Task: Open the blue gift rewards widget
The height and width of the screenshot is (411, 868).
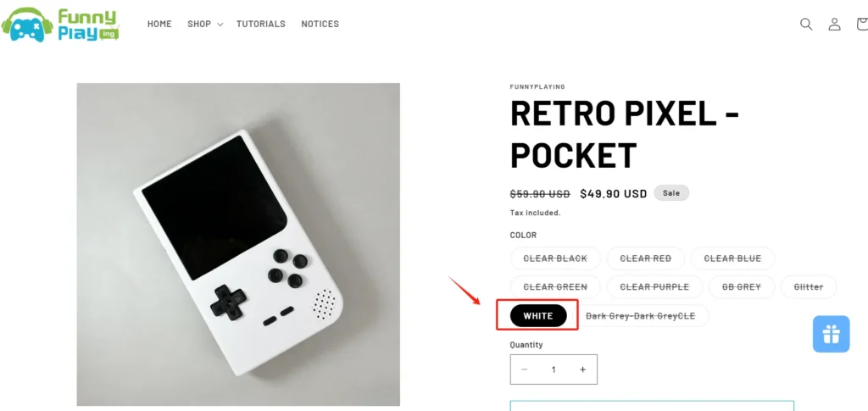Action: 831,334
